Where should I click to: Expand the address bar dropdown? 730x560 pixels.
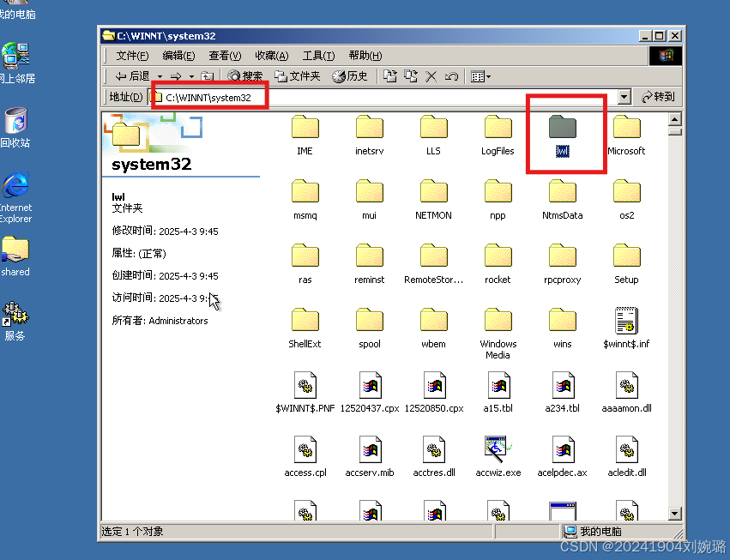[x=624, y=97]
